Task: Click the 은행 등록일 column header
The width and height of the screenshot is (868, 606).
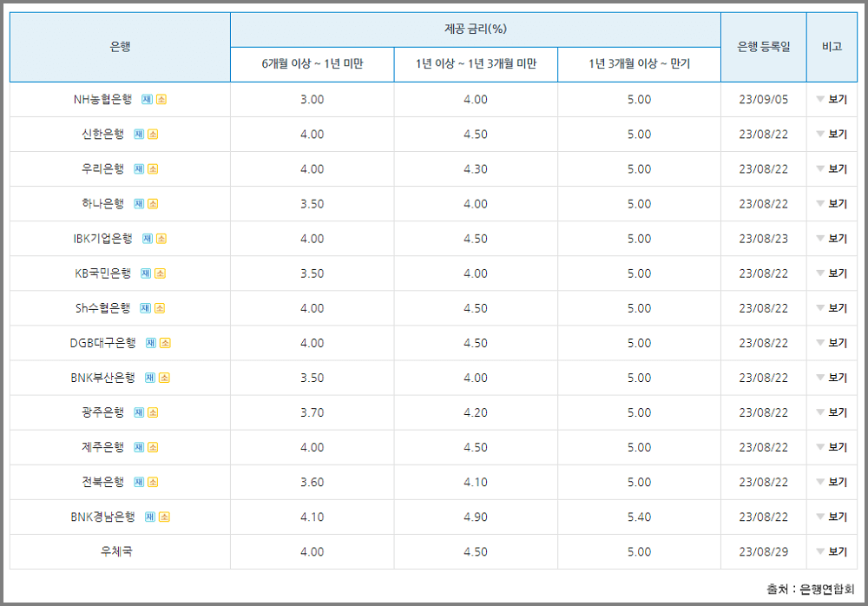Action: (x=764, y=47)
